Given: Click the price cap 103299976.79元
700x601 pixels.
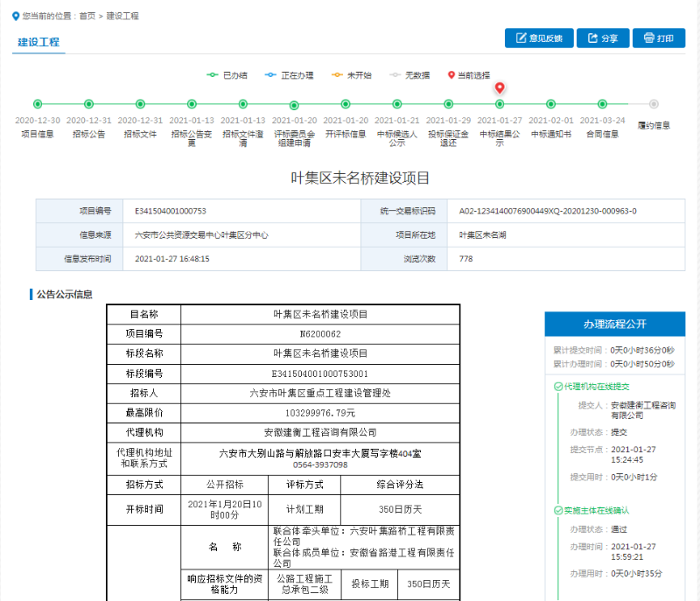Looking at the screenshot, I should 320,413.
